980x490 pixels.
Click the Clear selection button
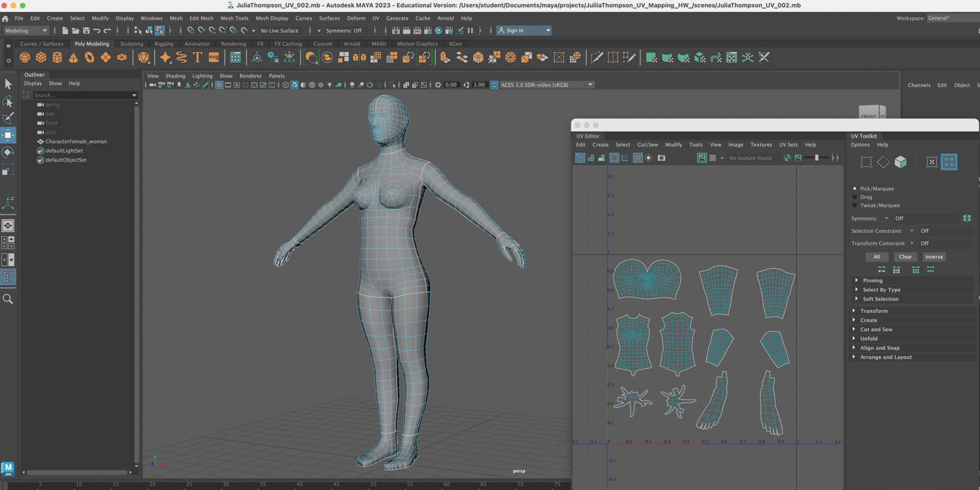[x=905, y=257]
